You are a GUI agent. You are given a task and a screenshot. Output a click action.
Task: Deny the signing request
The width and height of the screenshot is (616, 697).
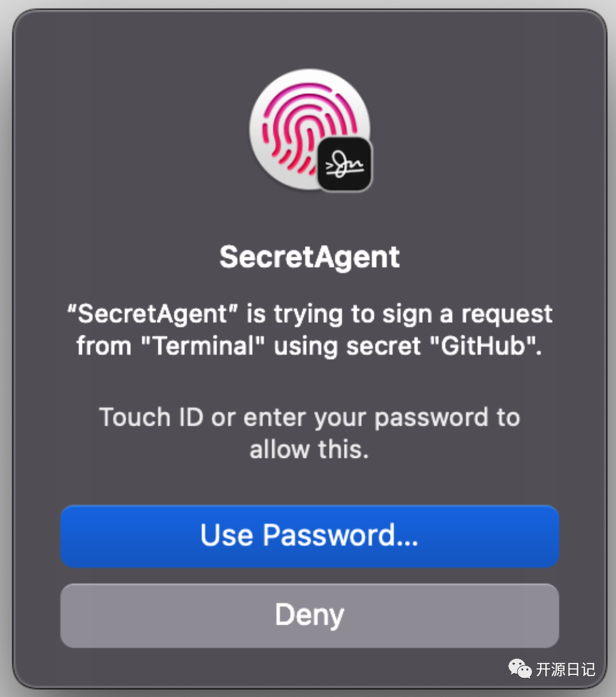[x=310, y=615]
